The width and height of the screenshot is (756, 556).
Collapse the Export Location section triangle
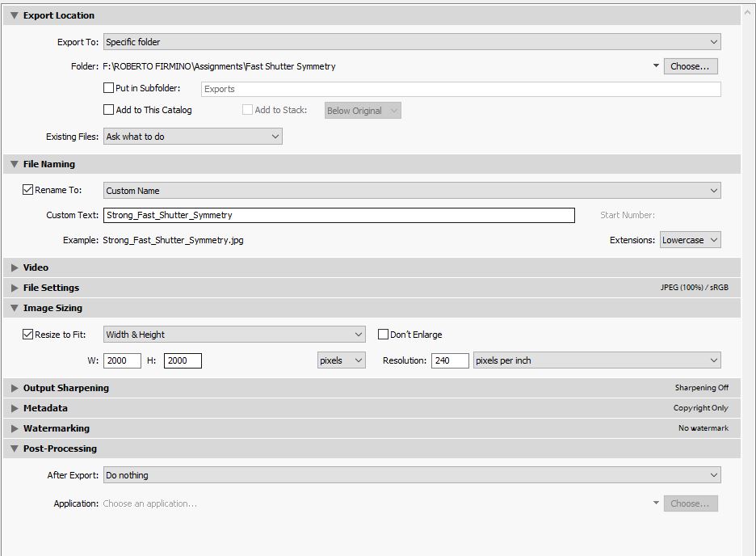point(14,15)
